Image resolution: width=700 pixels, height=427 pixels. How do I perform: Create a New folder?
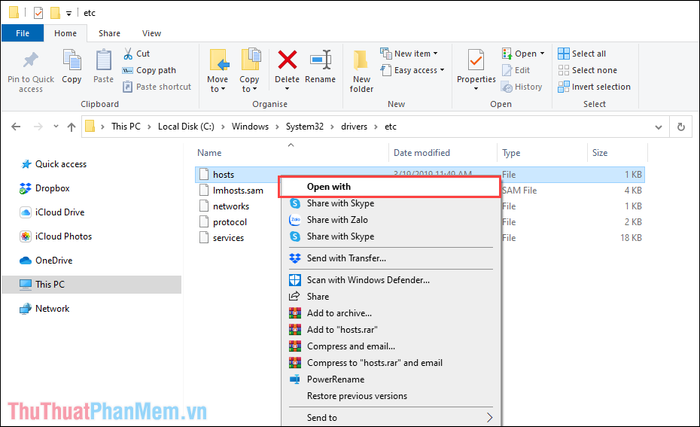tap(361, 71)
